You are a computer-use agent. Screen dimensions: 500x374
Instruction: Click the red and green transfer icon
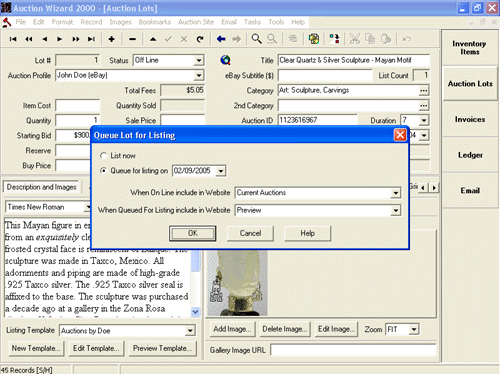click(x=334, y=39)
